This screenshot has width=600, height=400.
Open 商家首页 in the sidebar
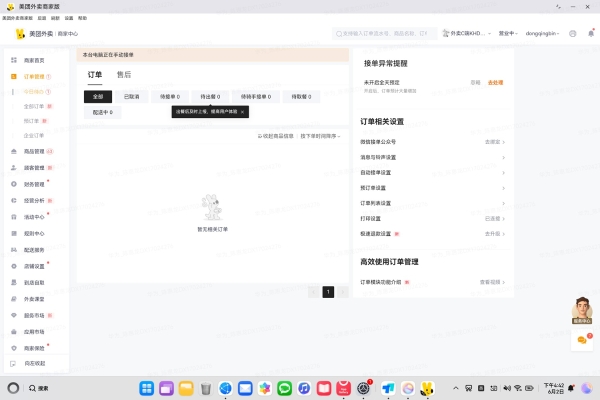coord(34,60)
